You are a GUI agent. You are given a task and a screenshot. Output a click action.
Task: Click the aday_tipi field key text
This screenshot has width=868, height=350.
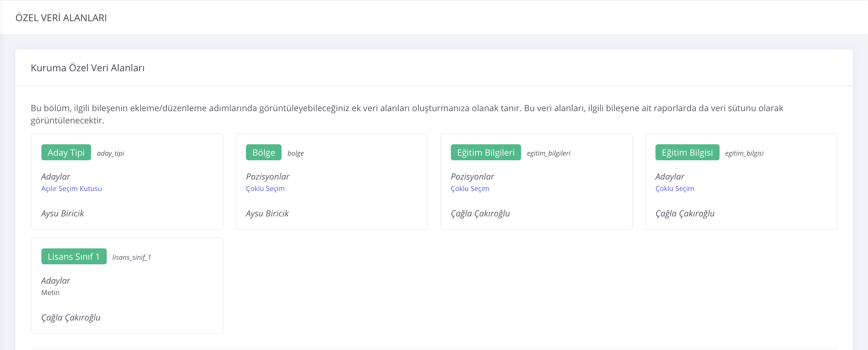click(x=110, y=153)
